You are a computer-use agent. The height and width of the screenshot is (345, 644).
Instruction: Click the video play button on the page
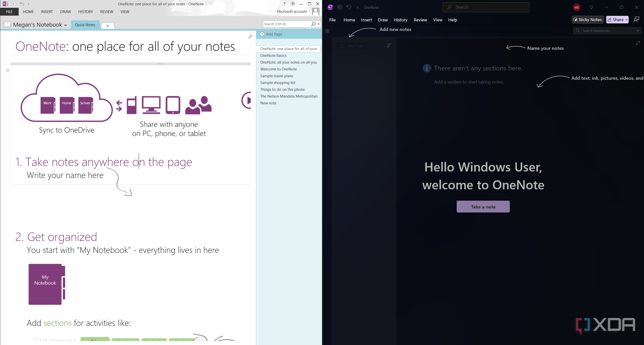click(246, 100)
